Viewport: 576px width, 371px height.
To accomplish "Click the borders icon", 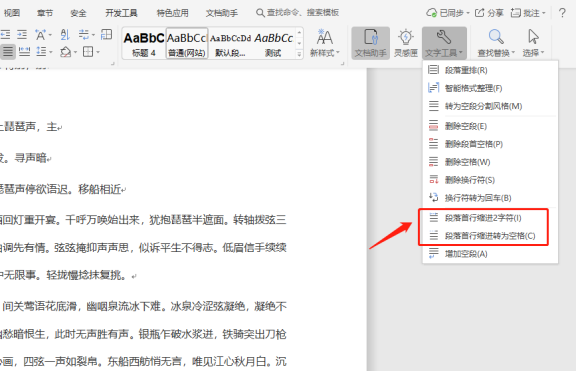I will pyautogui.click(x=88, y=52).
